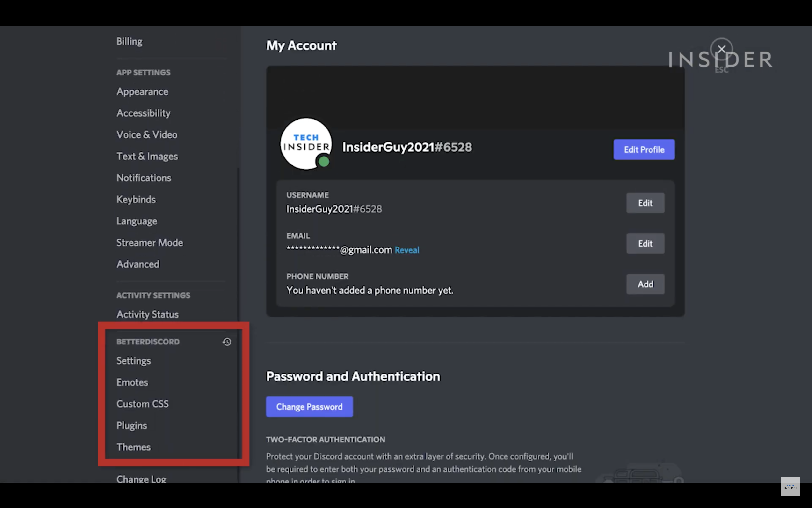
Task: Click the Change Password button
Action: pos(309,407)
